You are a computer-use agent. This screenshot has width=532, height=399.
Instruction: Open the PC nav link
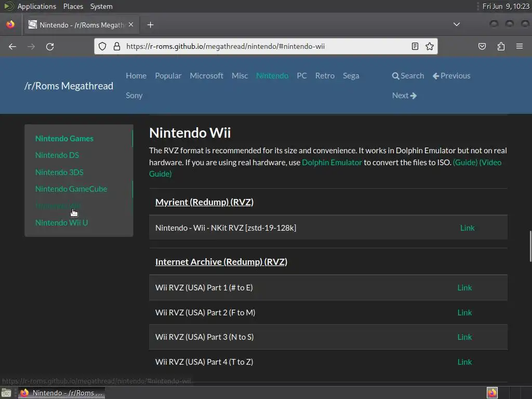click(302, 76)
